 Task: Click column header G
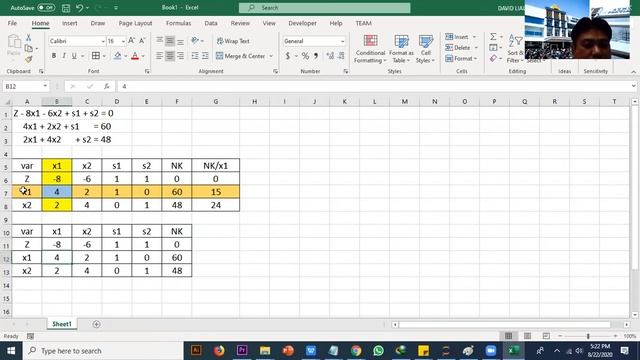click(x=216, y=101)
